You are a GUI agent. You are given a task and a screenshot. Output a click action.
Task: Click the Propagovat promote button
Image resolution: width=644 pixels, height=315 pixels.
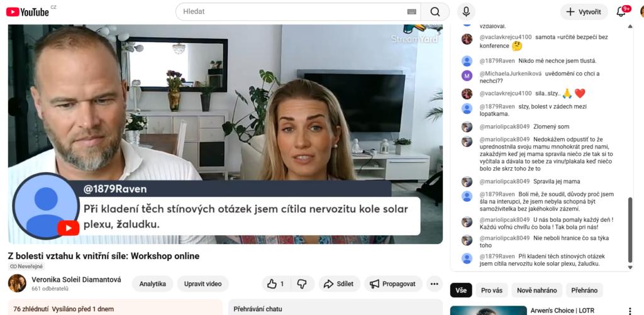coord(392,284)
